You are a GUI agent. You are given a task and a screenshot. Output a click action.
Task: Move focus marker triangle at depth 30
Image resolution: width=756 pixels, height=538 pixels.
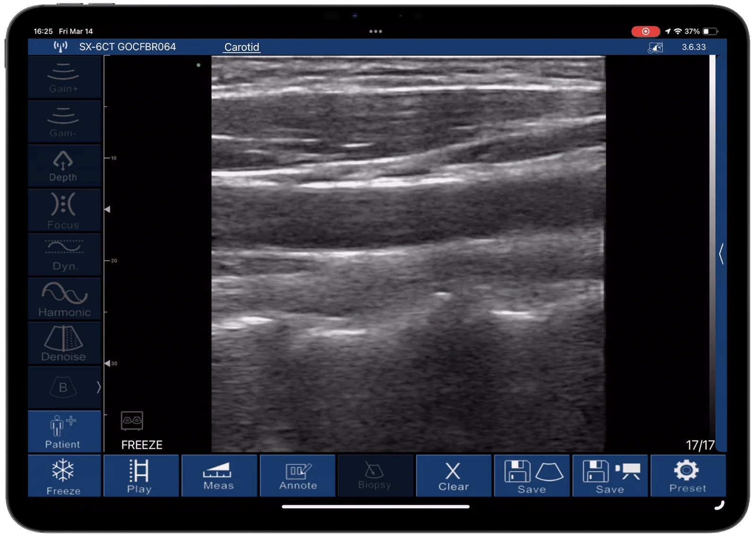(x=107, y=363)
